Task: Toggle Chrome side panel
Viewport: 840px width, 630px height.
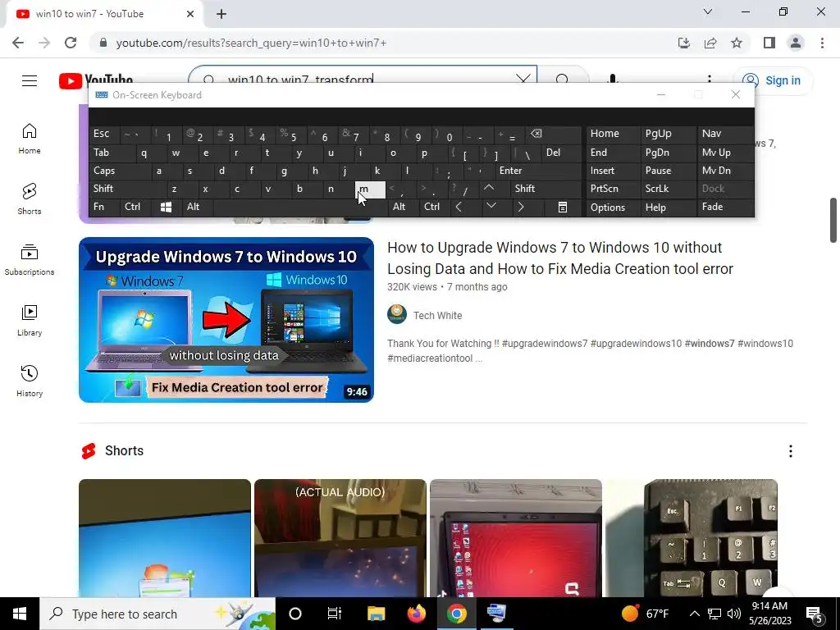Action: [769, 43]
